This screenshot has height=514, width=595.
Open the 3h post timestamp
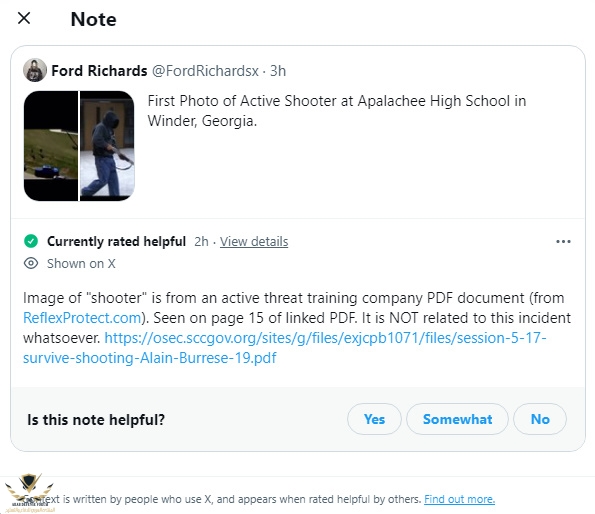[x=278, y=71]
